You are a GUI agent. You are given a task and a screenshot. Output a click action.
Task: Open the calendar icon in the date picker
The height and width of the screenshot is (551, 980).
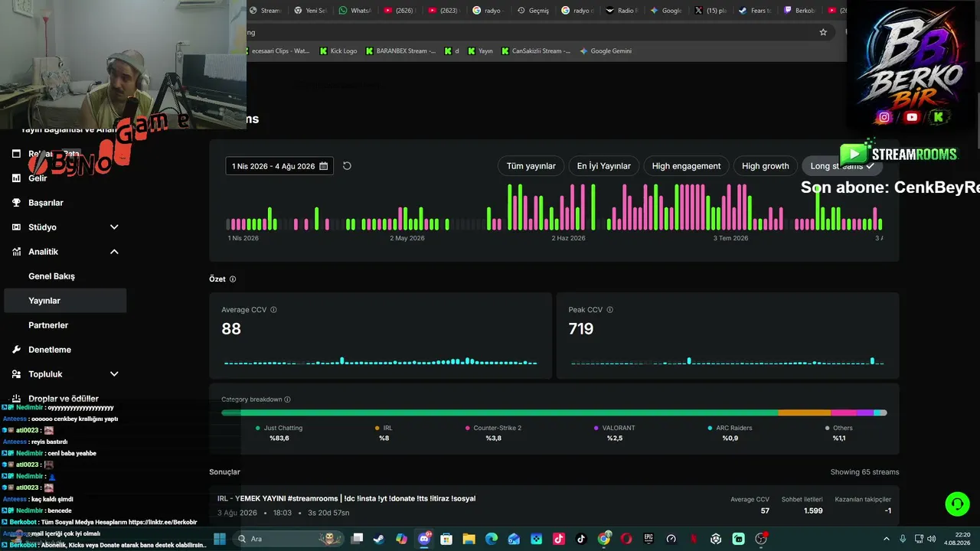(x=324, y=166)
